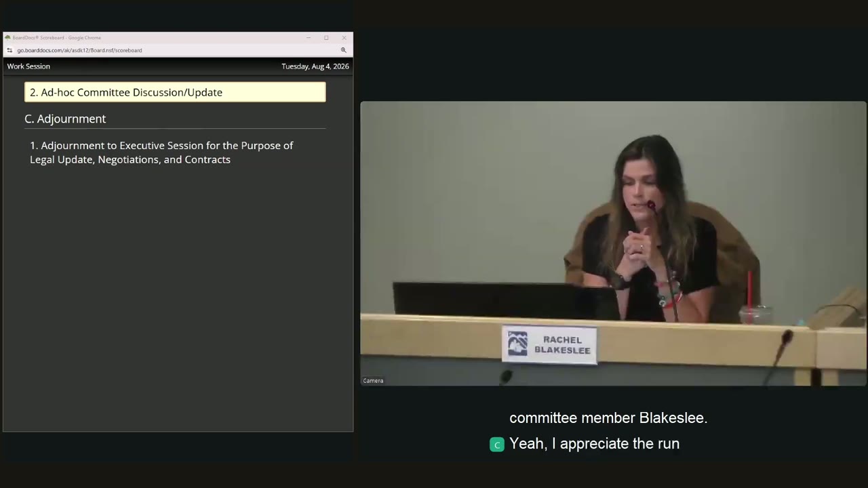
Task: Minimize the BoardDocs Scoreboard Chrome window
Action: (309, 38)
